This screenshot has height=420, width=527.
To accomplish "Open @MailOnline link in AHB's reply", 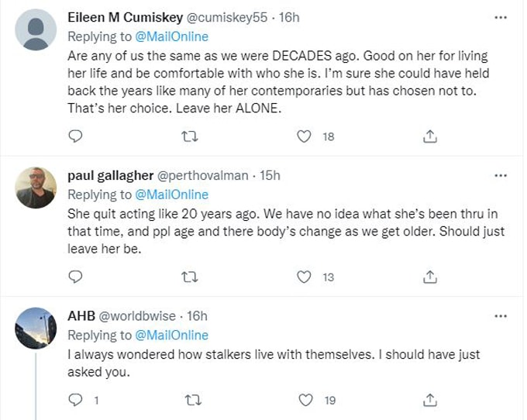I will [x=171, y=336].
